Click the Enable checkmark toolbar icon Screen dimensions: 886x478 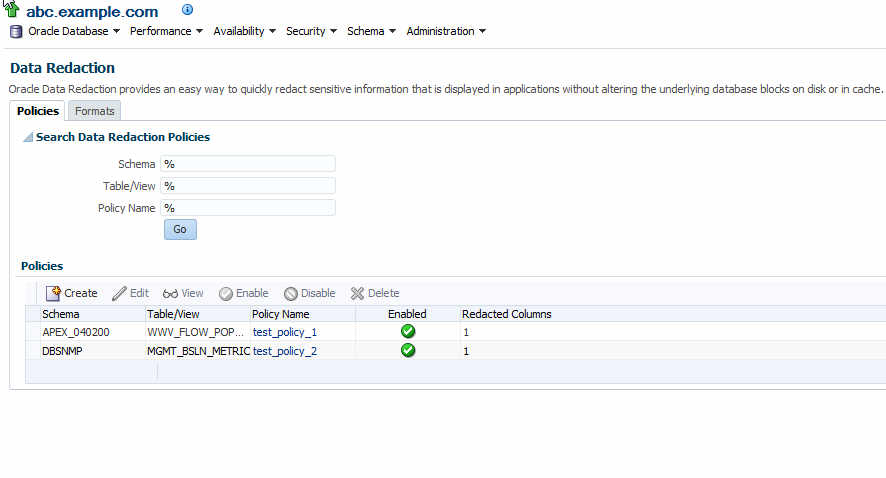pyautogui.click(x=226, y=293)
